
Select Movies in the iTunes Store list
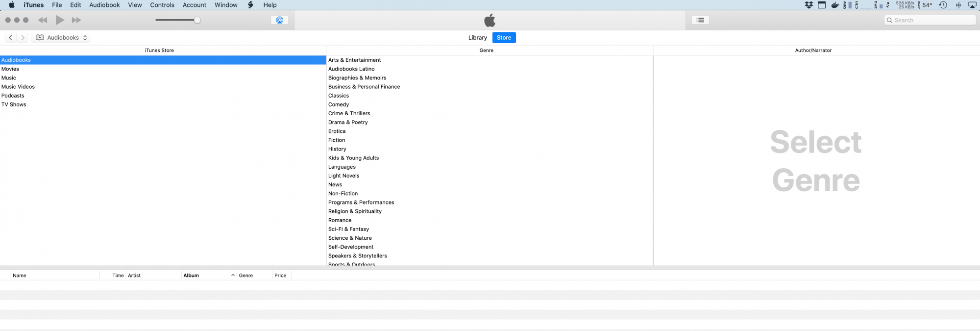163,69
